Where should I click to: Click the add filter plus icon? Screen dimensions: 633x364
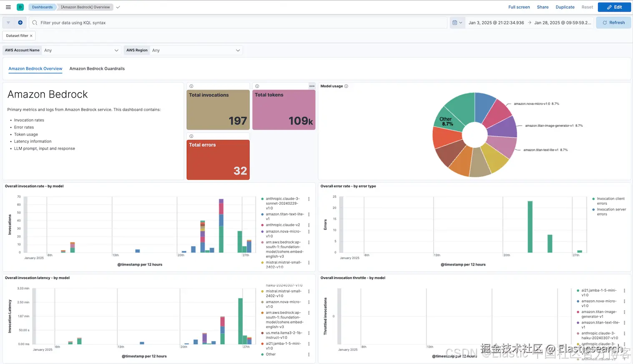pyautogui.click(x=20, y=23)
